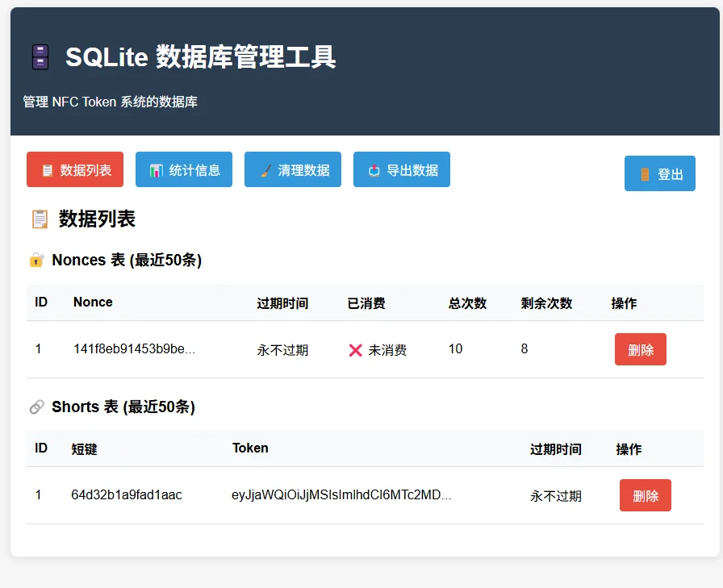Screen dimensions: 723x588
Task: Click the nonce value 141f8eb91453b9be...
Action: 134,348
